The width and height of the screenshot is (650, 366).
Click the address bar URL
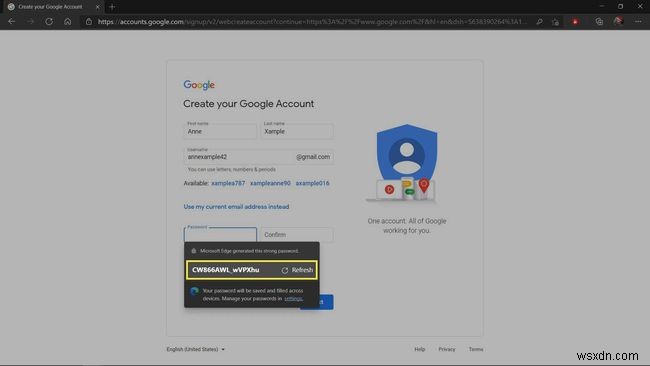click(x=312, y=22)
